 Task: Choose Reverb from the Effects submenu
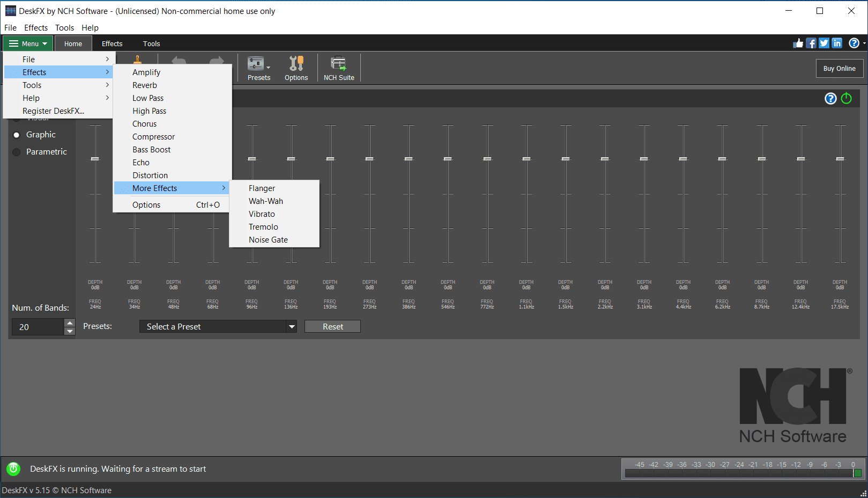[173, 85]
